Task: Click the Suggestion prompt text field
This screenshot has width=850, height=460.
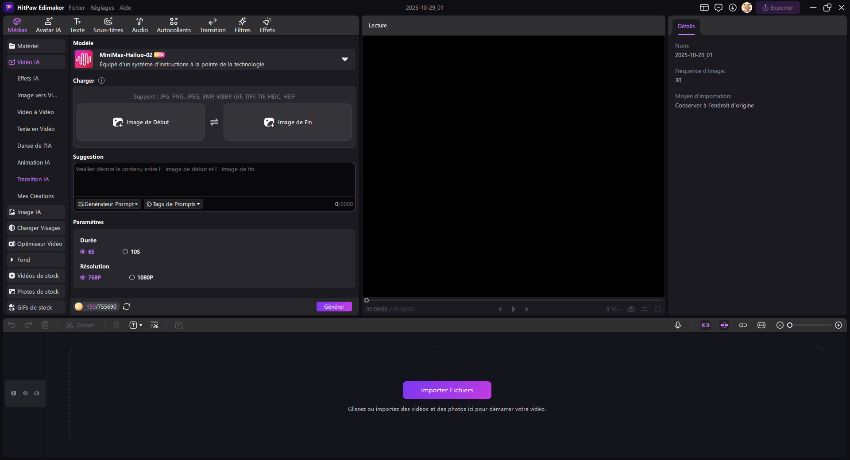Action: tap(214, 180)
